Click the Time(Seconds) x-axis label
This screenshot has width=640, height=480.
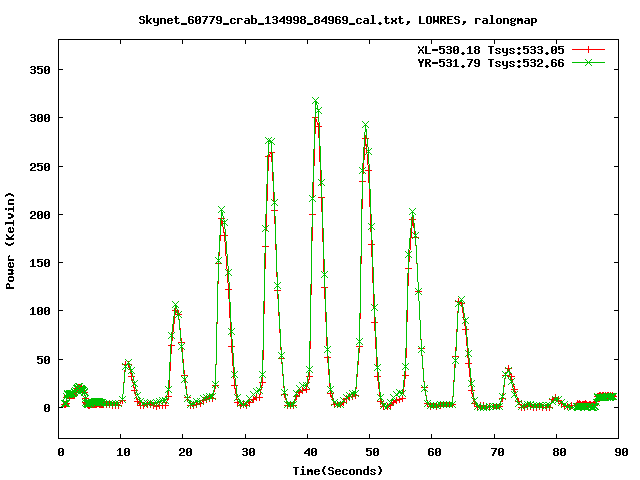(338, 471)
